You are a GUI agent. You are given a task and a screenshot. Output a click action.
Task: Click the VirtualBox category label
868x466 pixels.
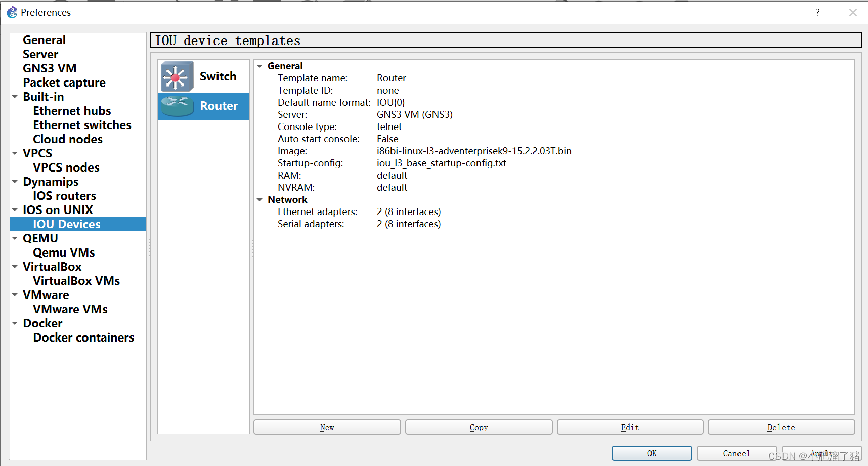52,267
